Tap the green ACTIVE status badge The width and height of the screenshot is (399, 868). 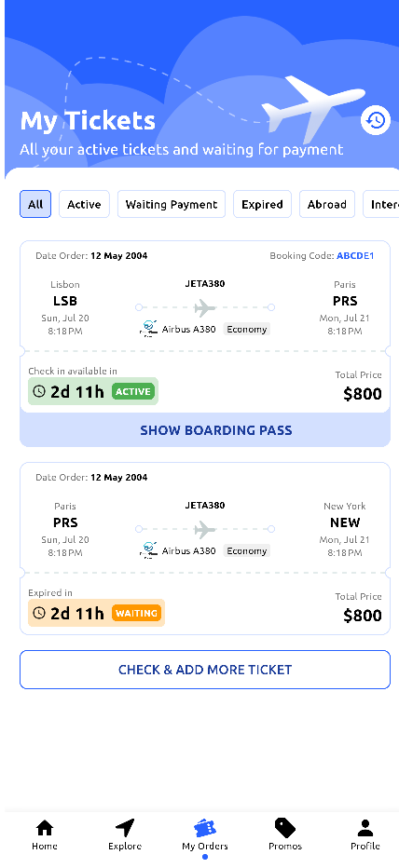(x=133, y=391)
